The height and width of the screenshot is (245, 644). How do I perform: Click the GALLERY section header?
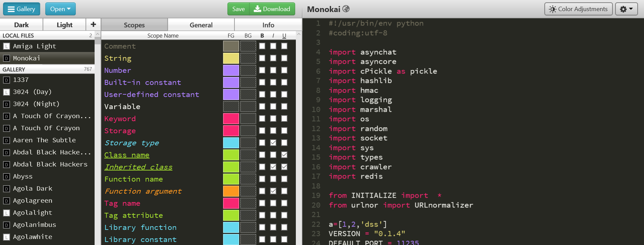47,69
